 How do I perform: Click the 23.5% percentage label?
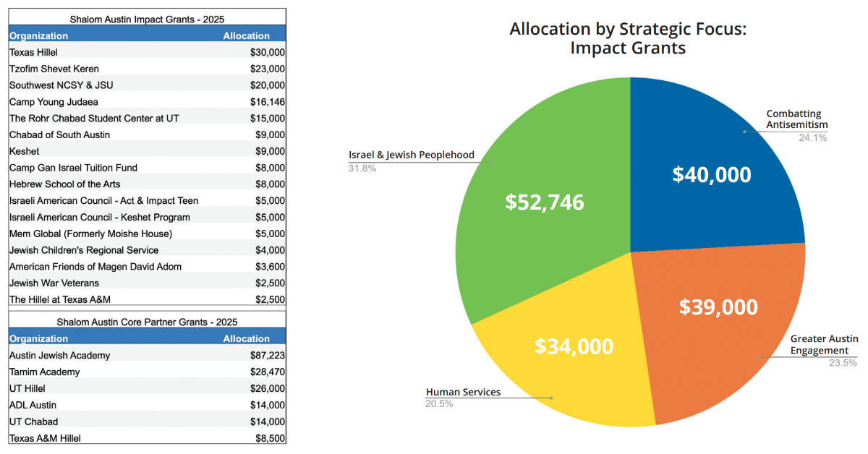pos(843,363)
